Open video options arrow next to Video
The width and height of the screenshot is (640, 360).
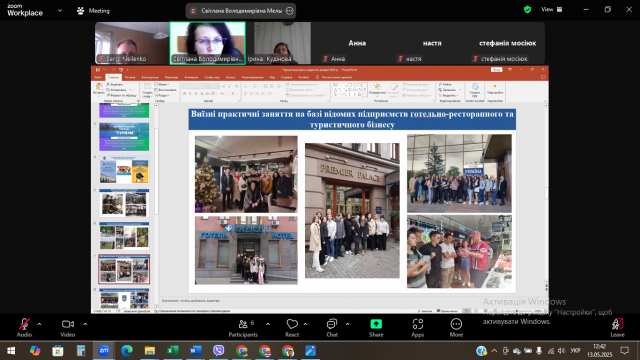click(85, 324)
